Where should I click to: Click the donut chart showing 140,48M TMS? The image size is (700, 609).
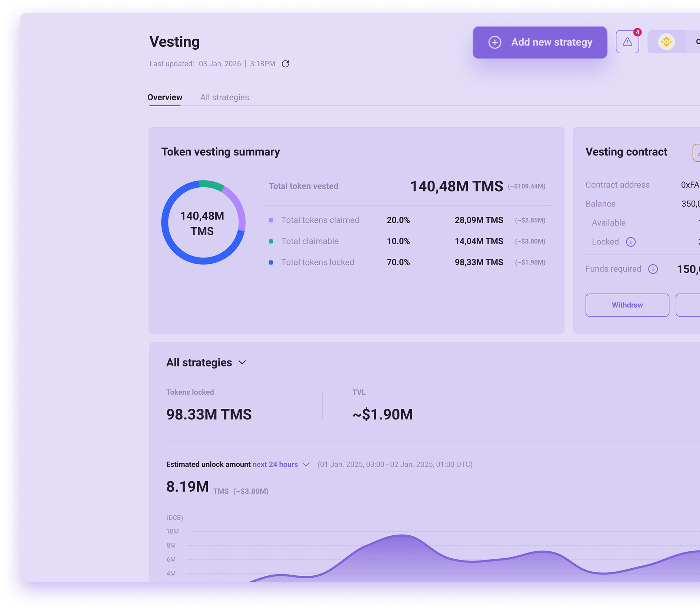click(x=203, y=222)
